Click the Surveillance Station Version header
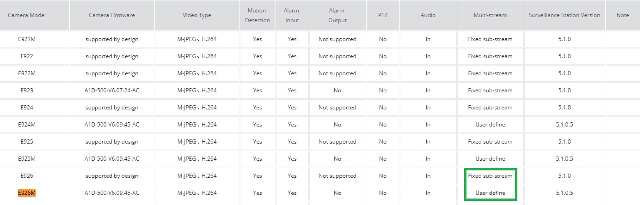The height and width of the screenshot is (205, 644). [564, 15]
